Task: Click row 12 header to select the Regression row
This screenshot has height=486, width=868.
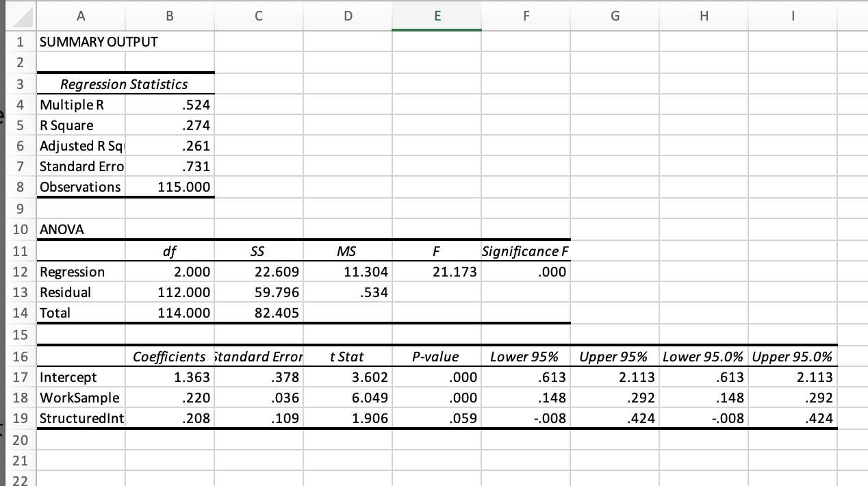Action: point(21,272)
